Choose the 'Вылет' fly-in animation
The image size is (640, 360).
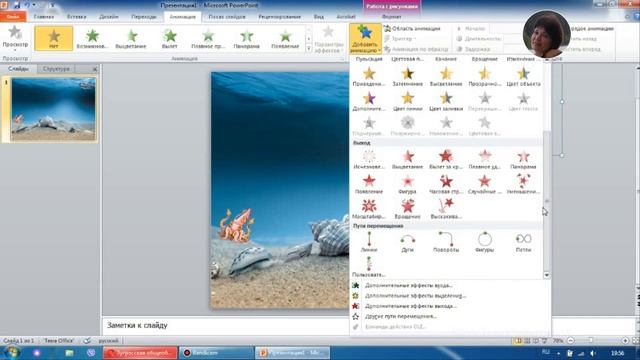coord(169,38)
